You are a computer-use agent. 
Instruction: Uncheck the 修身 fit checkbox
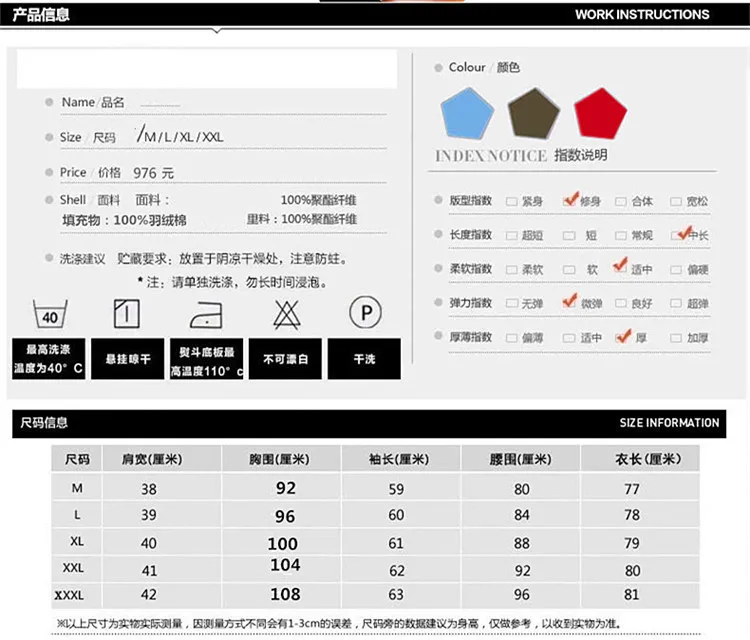569,201
